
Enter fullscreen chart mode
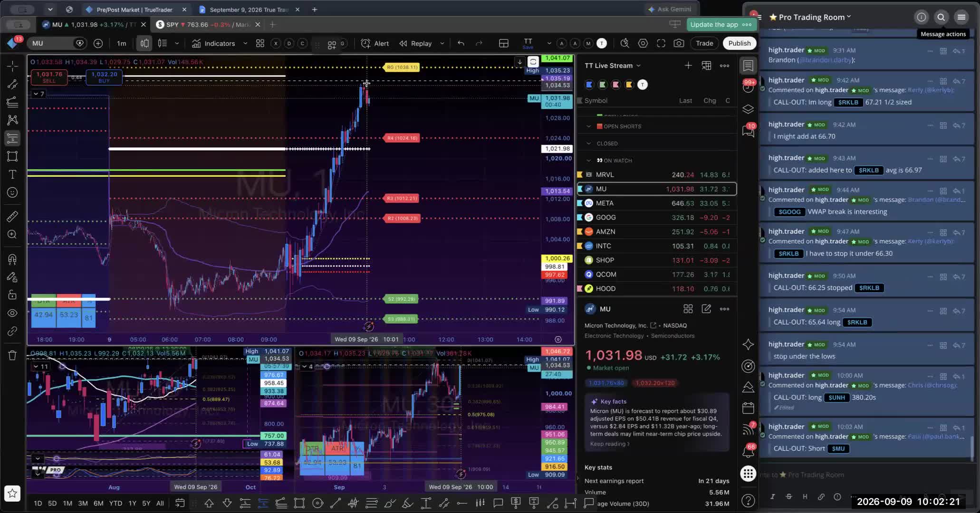point(661,43)
